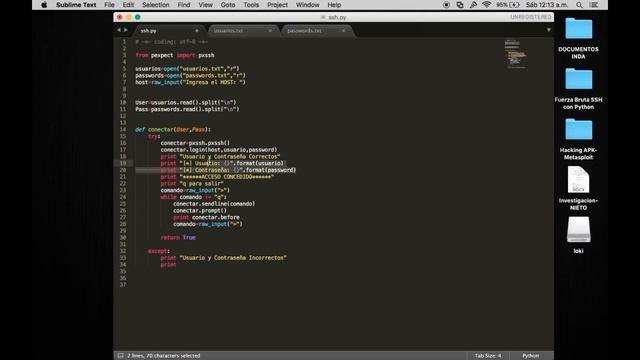Click the selection info in status bar

(164, 356)
